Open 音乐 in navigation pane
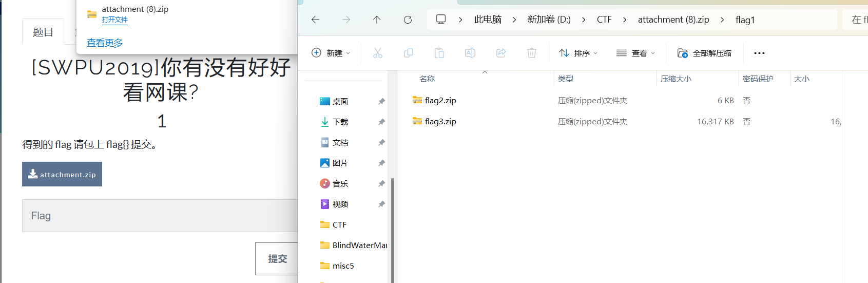This screenshot has height=283, width=868. point(340,184)
